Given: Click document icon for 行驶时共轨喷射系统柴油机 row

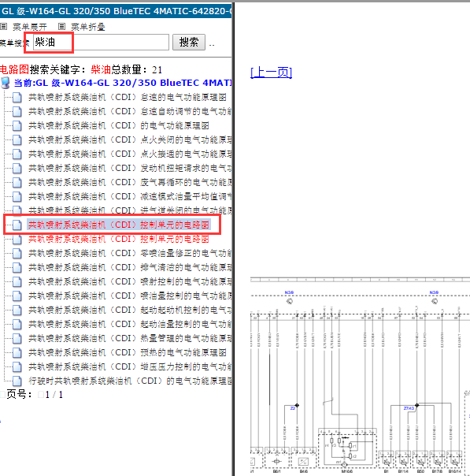Looking at the screenshot, I should coord(17,381).
